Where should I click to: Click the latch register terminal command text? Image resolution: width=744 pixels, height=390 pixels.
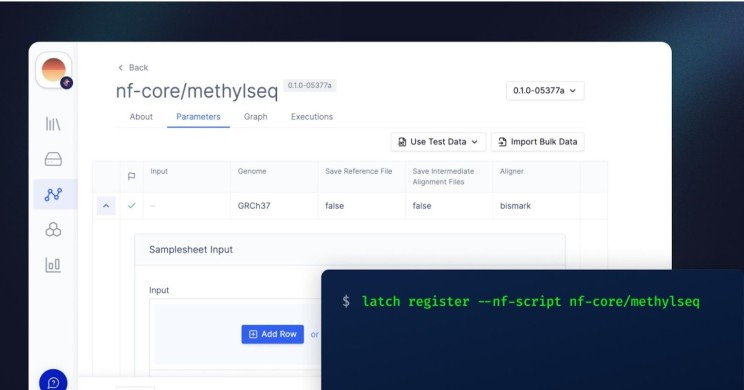point(530,301)
